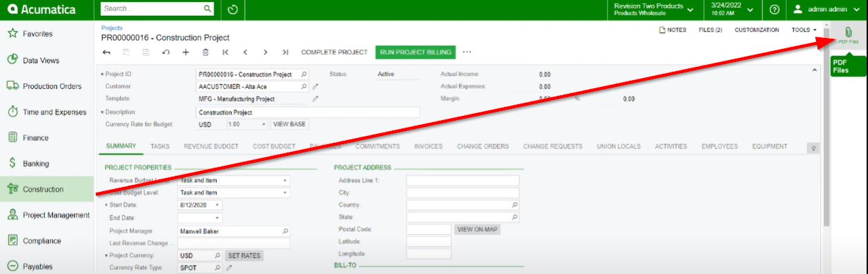
Task: Click the undo arrow icon
Action: point(165,52)
